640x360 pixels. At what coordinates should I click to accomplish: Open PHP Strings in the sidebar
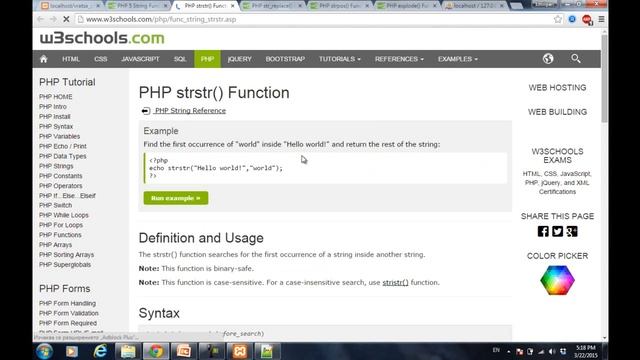(56, 166)
